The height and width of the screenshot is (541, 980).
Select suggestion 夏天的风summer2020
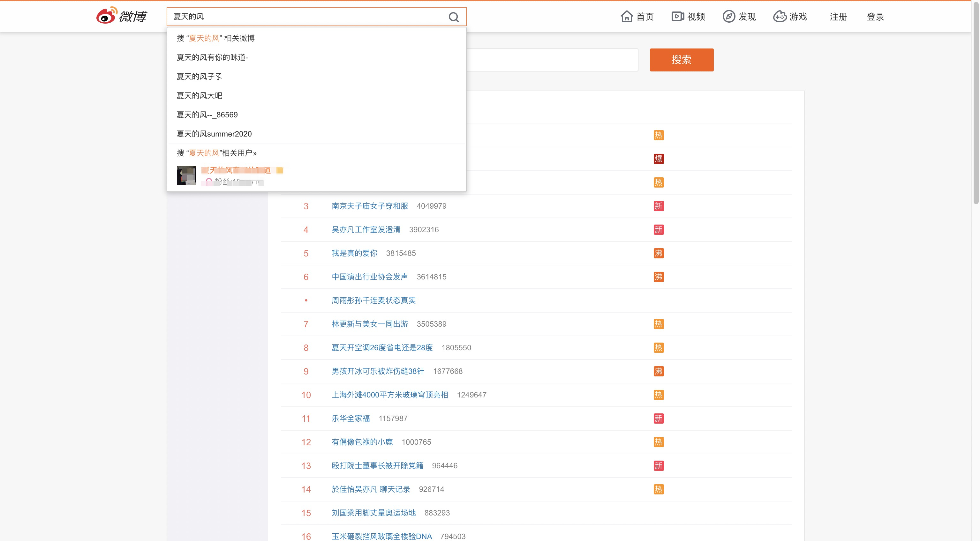tap(214, 134)
